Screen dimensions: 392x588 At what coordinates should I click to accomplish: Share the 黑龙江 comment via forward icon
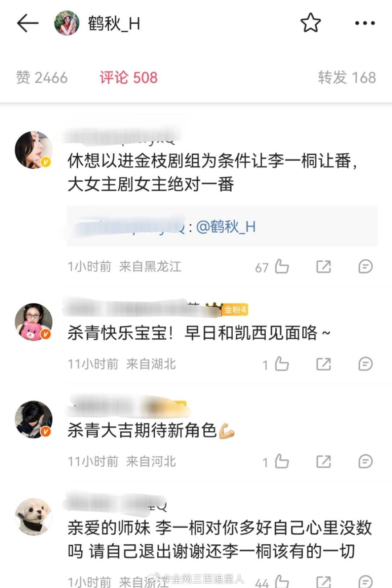pyautogui.click(x=323, y=267)
